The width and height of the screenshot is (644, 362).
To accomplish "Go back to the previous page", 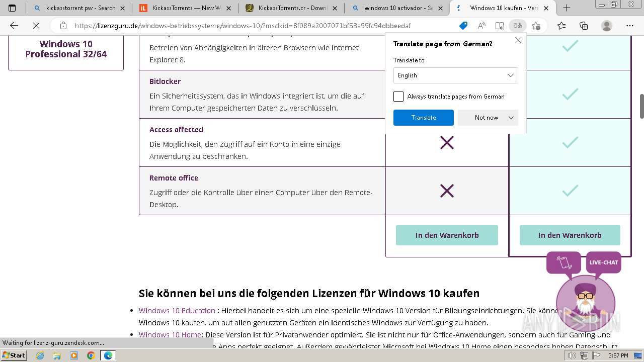I will click(14, 26).
